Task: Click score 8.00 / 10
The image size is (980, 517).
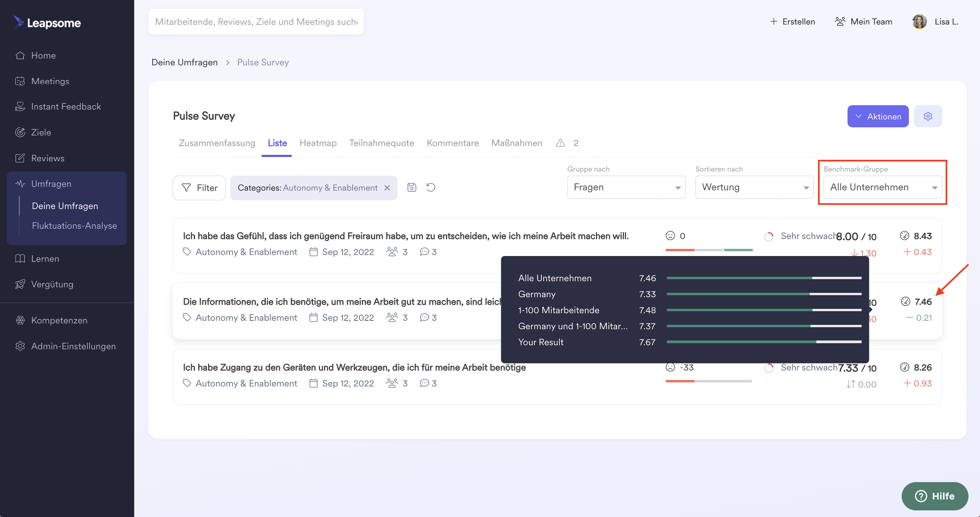Action: (x=857, y=237)
